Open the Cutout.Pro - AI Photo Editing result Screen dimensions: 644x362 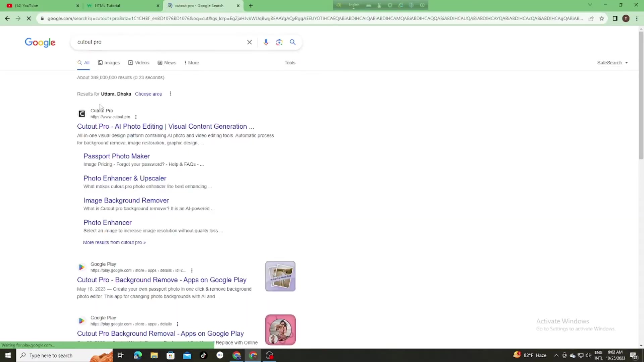point(166,126)
